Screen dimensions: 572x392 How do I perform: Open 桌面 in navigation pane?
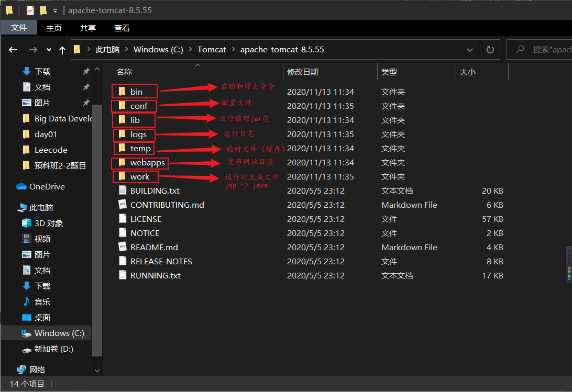click(x=42, y=317)
